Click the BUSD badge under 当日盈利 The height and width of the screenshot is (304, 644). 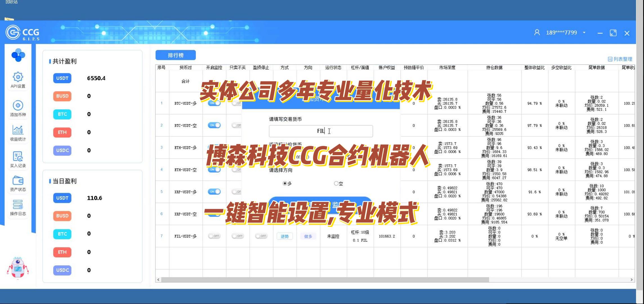point(62,216)
